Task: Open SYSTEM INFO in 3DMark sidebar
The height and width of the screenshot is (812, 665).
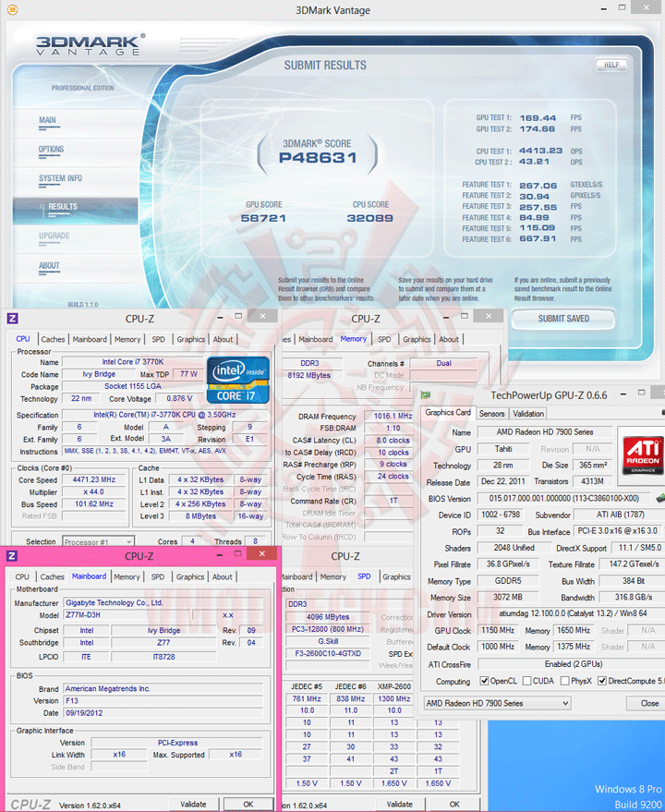Action: (60, 178)
